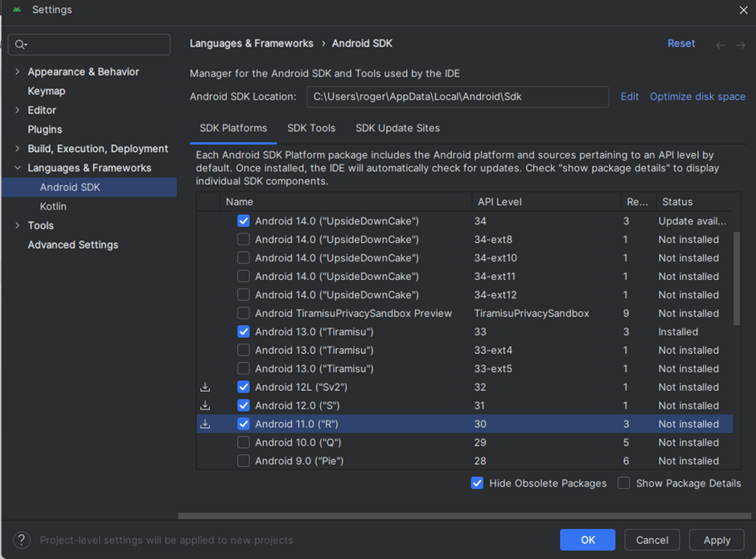756x559 pixels.
Task: Expand Appearance & Behavior chevron
Action: tap(18, 72)
